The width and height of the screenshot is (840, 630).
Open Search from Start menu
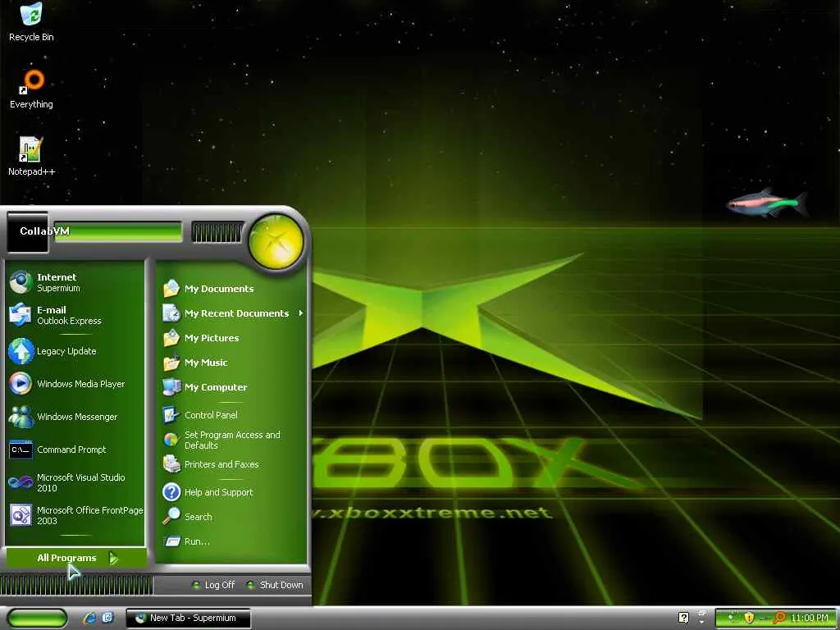pyautogui.click(x=232, y=517)
